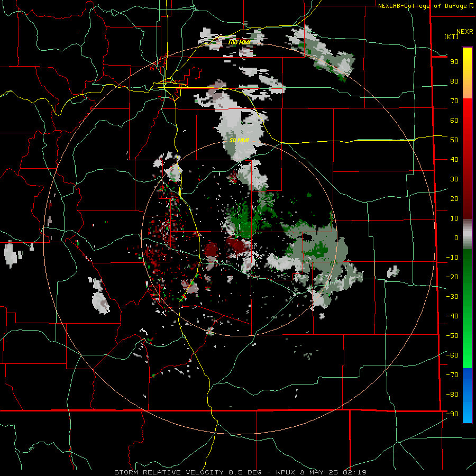Select the 10 value on the velocity scale

[x=454, y=218]
